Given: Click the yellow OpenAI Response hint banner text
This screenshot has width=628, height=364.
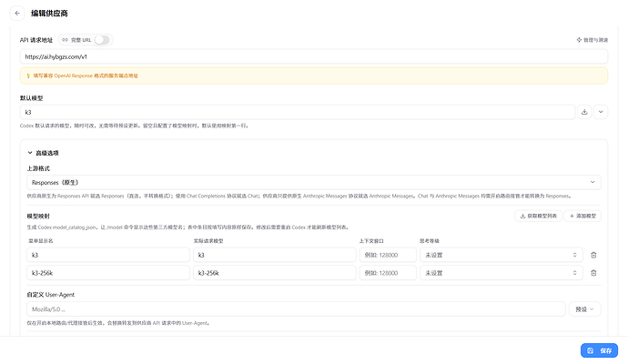Looking at the screenshot, I should click(86, 76).
